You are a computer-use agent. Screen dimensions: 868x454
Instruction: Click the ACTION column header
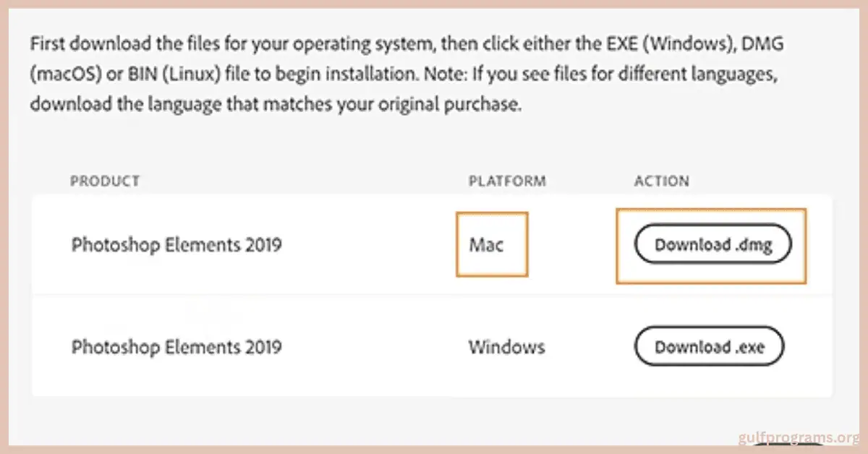662,181
